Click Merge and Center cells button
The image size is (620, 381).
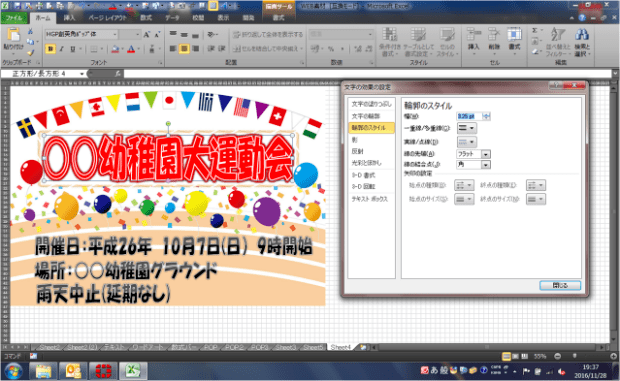265,49
